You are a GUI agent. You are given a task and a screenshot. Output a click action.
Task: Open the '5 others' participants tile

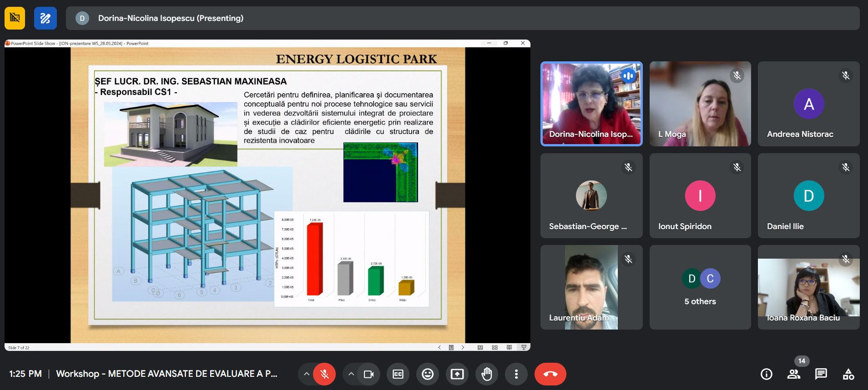click(700, 287)
